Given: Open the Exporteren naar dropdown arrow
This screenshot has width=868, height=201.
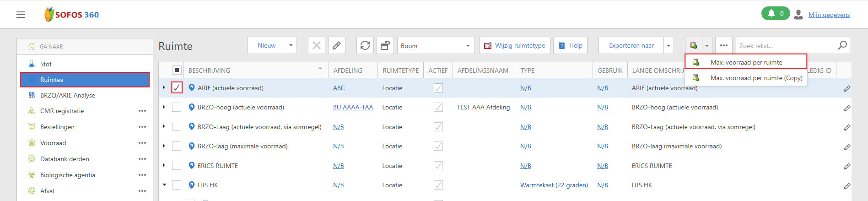Looking at the screenshot, I should point(669,45).
